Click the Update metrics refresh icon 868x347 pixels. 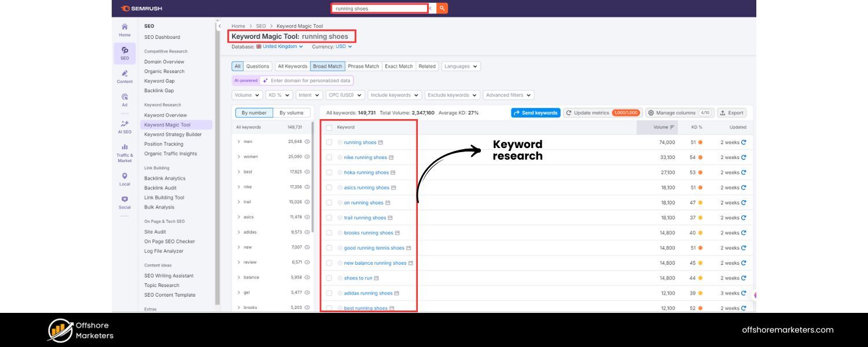tap(570, 112)
